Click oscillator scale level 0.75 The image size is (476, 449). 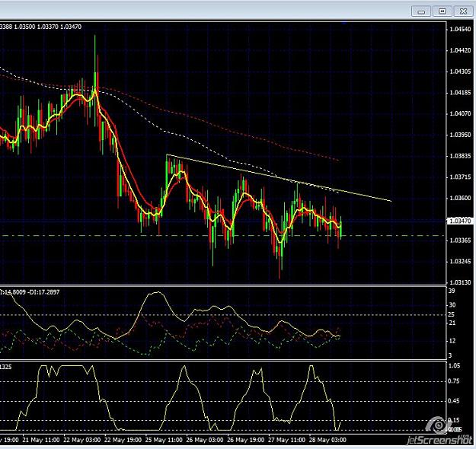[454, 381]
